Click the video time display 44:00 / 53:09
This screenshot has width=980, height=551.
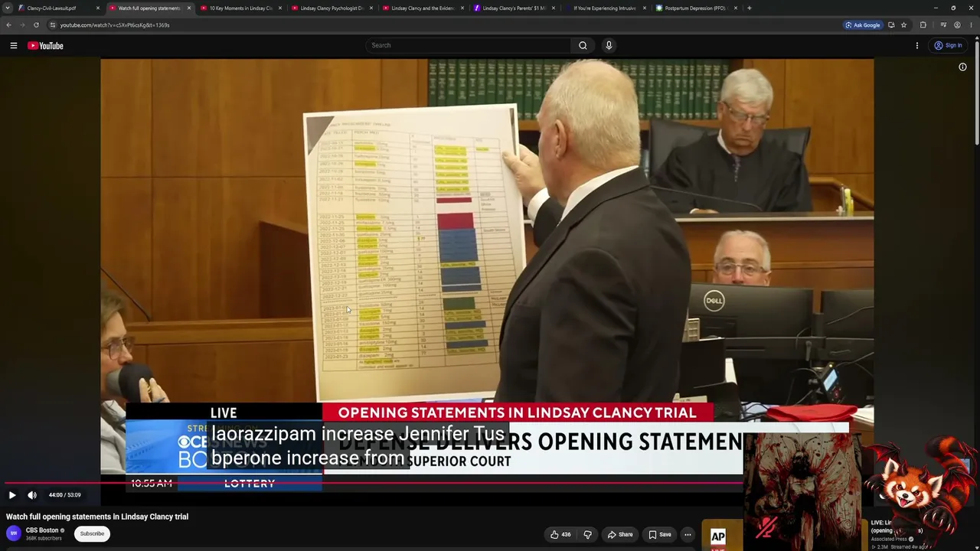click(65, 495)
